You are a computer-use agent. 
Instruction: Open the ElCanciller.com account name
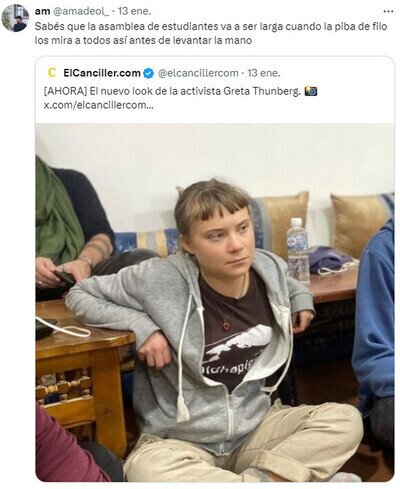coord(102,73)
